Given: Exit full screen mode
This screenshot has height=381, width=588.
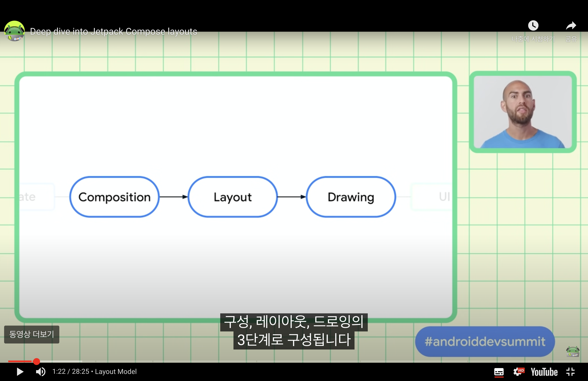Looking at the screenshot, I should click(570, 372).
